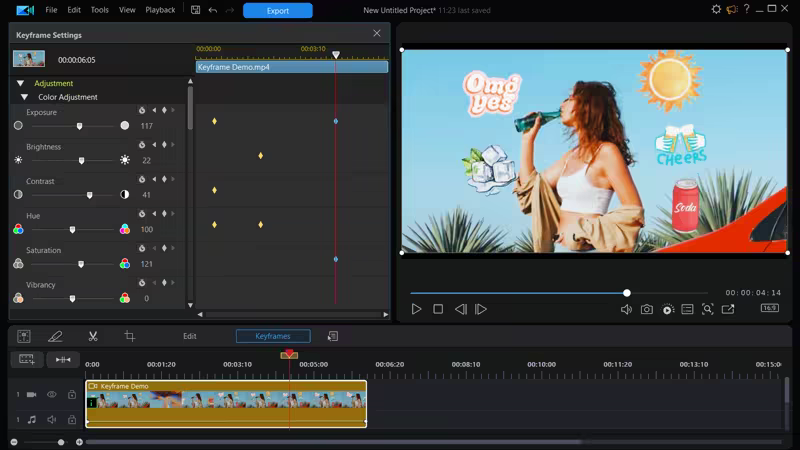Collapse the Color Adjustment group
Image resolution: width=800 pixels, height=450 pixels.
25,97
